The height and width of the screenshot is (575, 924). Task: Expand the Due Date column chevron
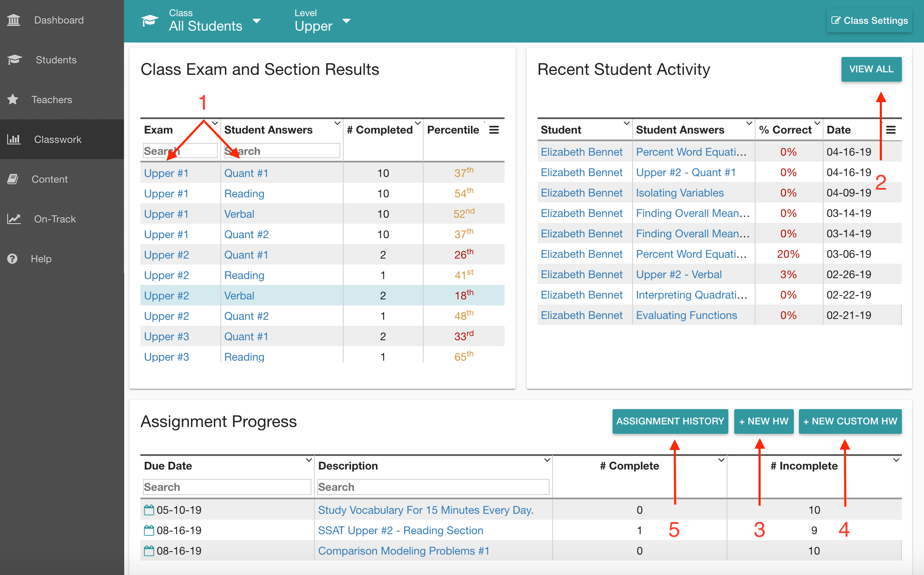pos(309,460)
